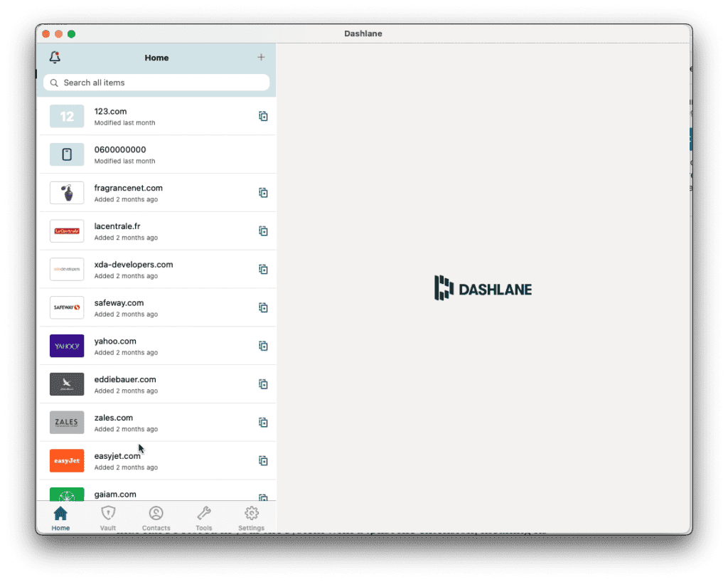Copy credentials for zales.com
Image resolution: width=728 pixels, height=582 pixels.
(x=263, y=423)
